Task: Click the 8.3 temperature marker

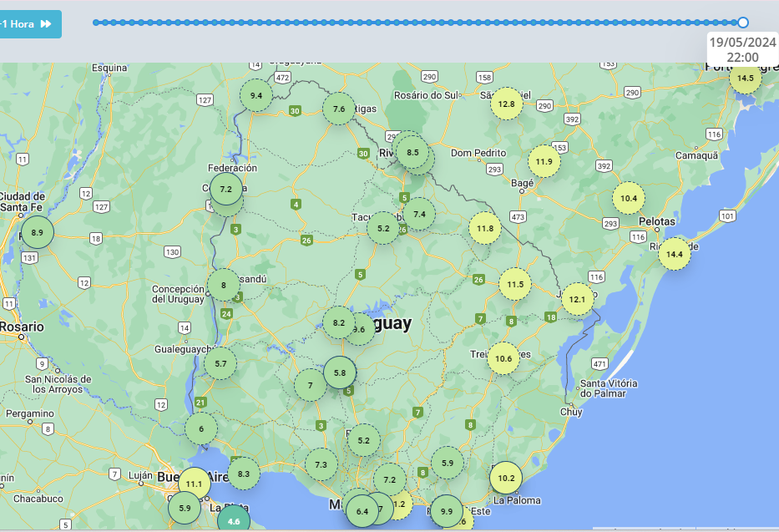Action: (x=244, y=474)
